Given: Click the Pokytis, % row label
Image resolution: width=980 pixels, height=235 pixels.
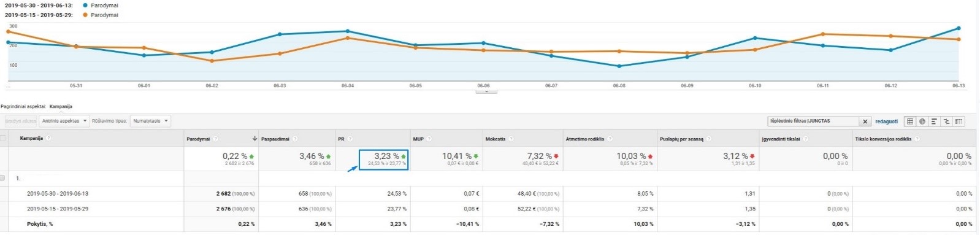Looking at the screenshot, I should click(40, 224).
